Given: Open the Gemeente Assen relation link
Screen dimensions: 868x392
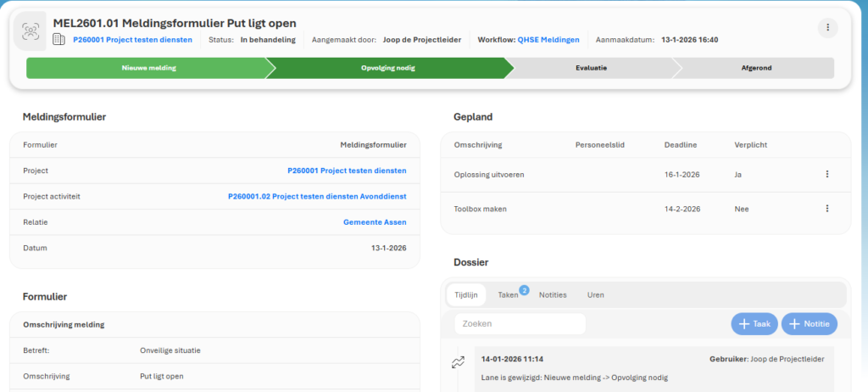Looking at the screenshot, I should coord(374,222).
